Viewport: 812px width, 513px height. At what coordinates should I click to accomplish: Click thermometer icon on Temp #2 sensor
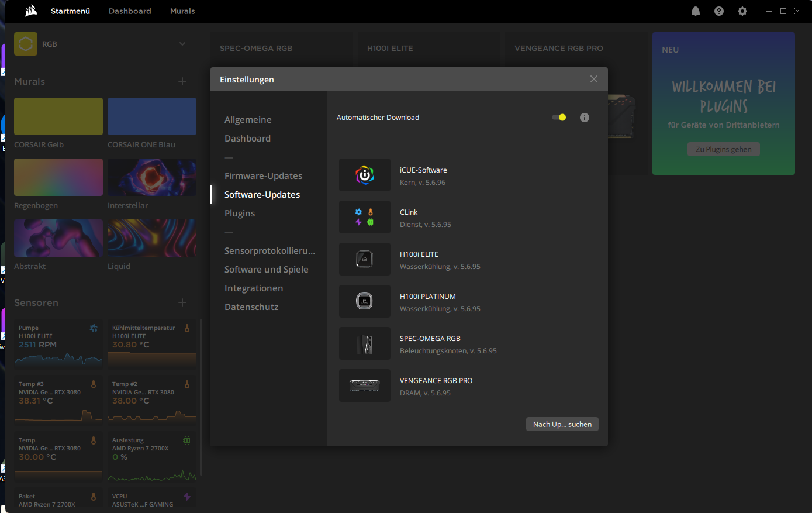(187, 384)
